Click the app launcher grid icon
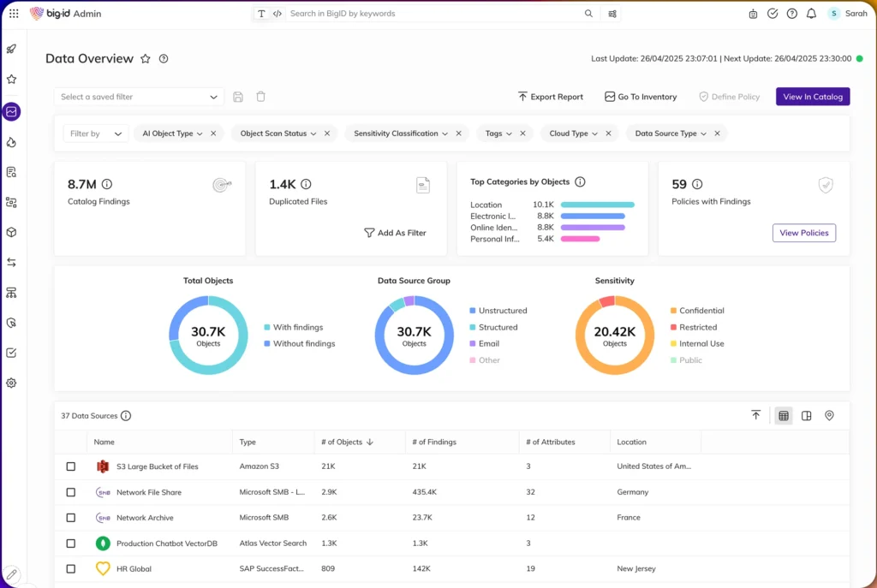The image size is (877, 588). tap(14, 14)
